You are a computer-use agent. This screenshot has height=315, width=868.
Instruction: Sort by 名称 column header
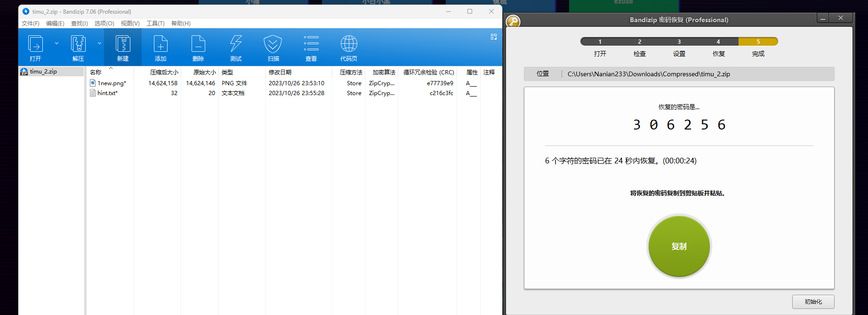(x=96, y=72)
